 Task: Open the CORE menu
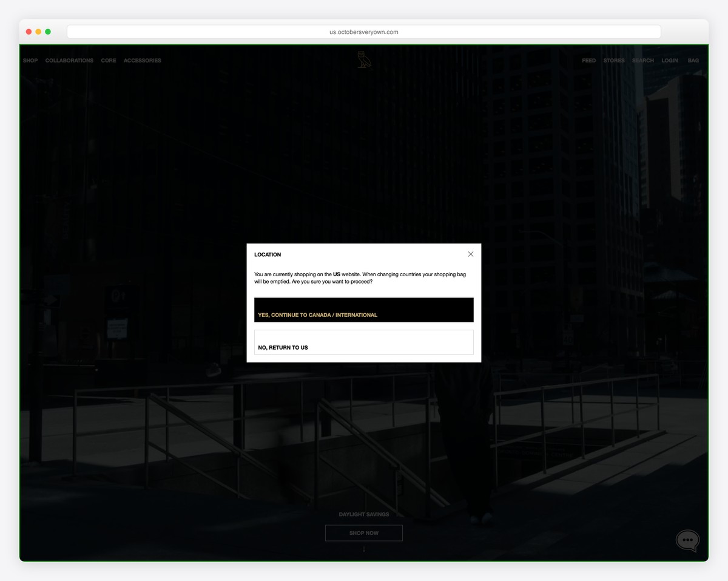pos(108,60)
